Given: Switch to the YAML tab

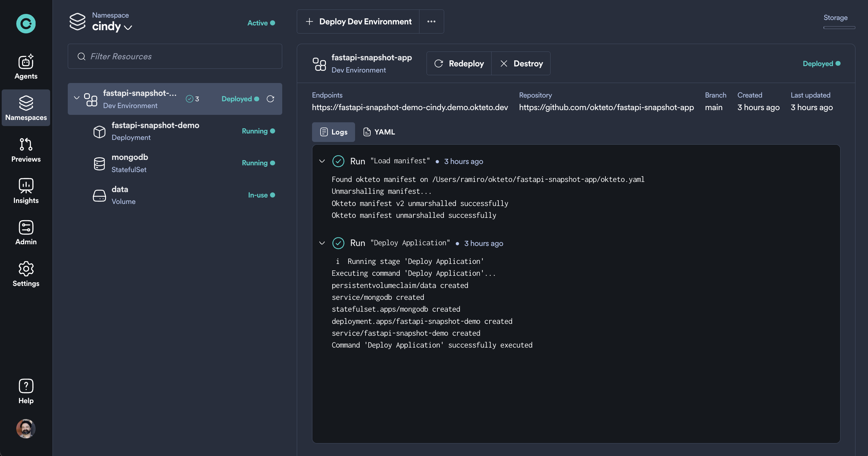Looking at the screenshot, I should pos(379,132).
